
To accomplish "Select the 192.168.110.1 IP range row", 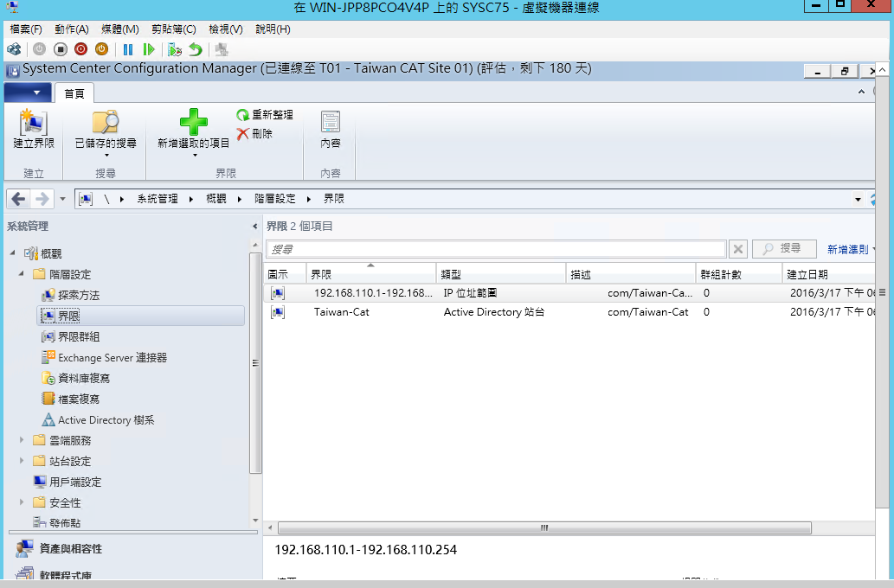I will (570, 293).
